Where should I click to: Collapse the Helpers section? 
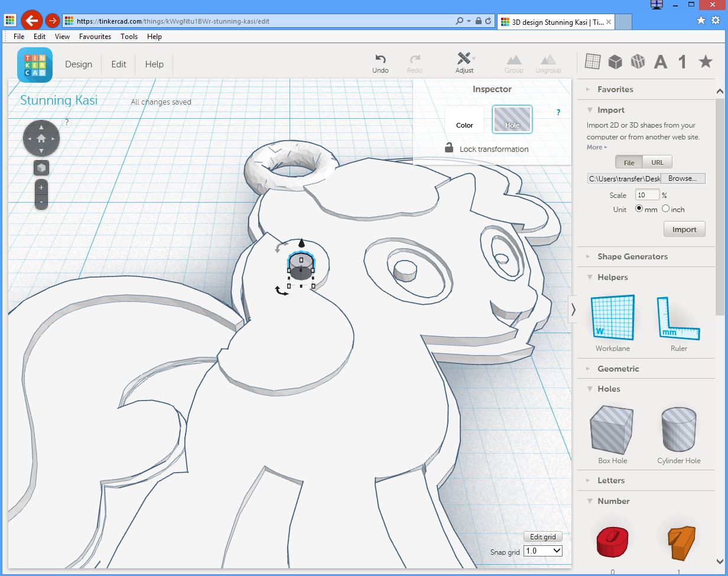coord(612,277)
